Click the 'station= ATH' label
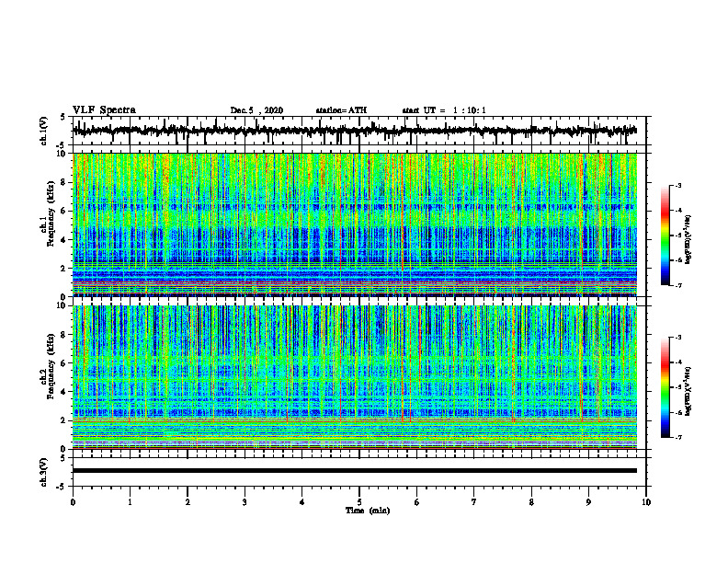728x563 pixels. click(x=341, y=110)
